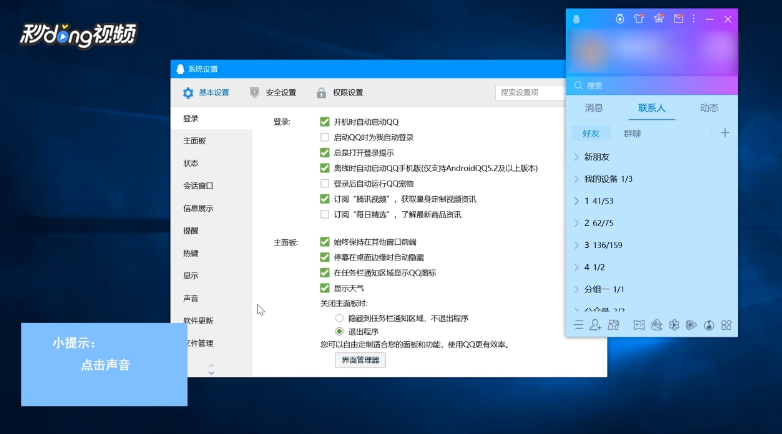This screenshot has height=434, width=782.
Task: Enable 订阅 每日精选 checkbox
Action: 325,215
